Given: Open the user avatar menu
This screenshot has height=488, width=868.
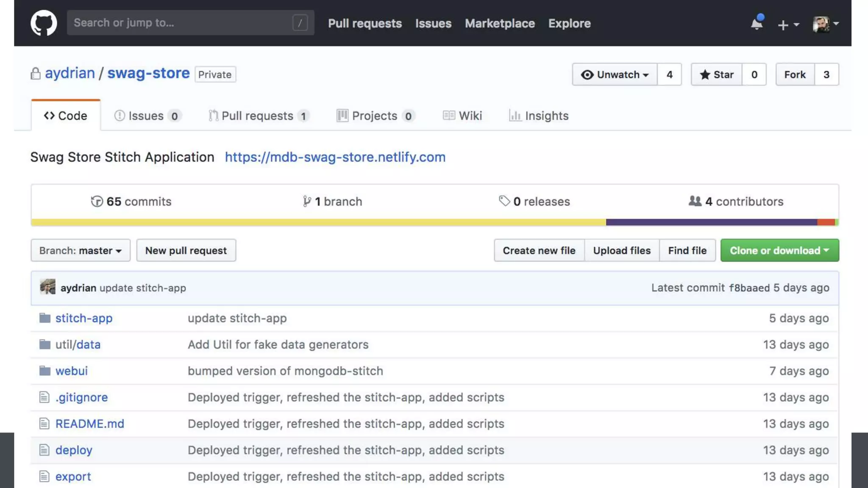Looking at the screenshot, I should pyautogui.click(x=826, y=24).
